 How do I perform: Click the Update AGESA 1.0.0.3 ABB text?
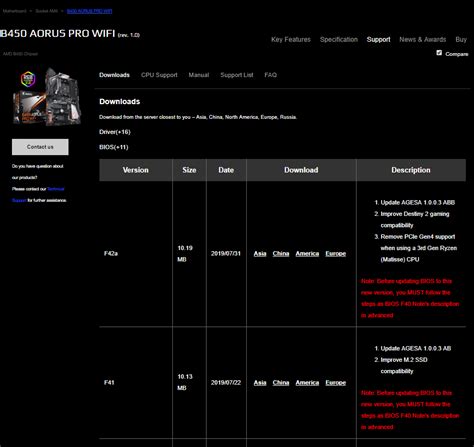(x=418, y=203)
